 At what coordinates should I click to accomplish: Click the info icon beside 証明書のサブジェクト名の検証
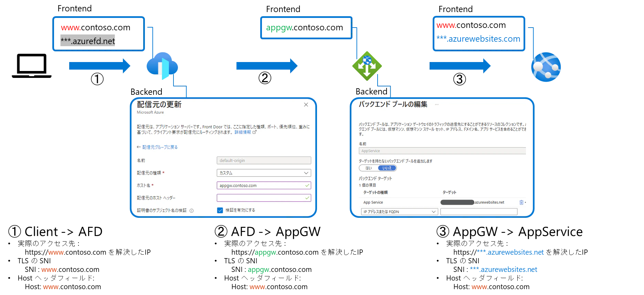coord(192,211)
